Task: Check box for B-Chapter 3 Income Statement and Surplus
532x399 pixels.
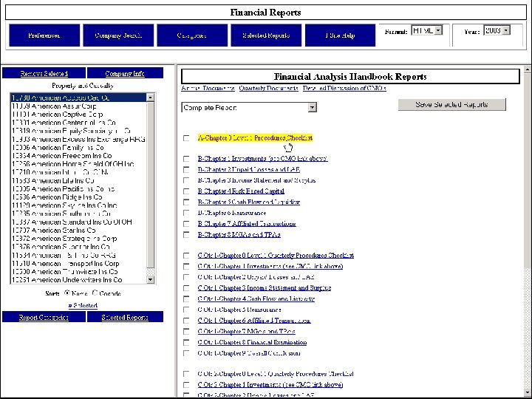Action: pos(186,180)
